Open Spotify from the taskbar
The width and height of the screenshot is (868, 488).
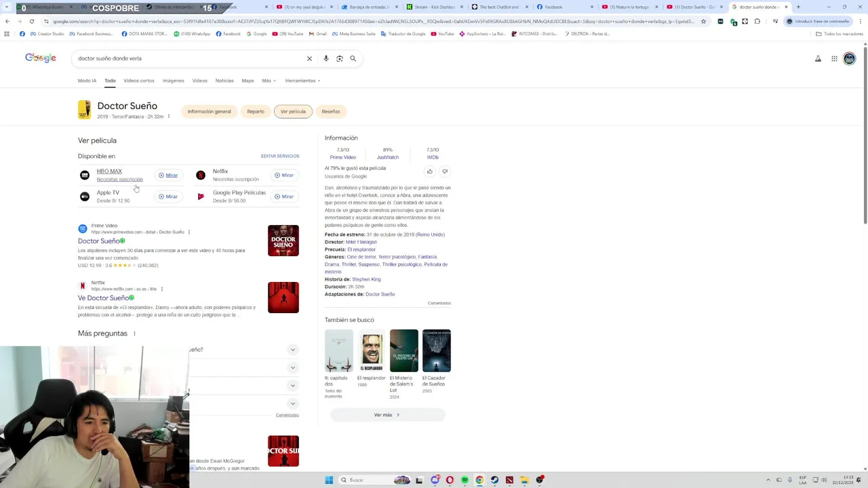(x=465, y=480)
